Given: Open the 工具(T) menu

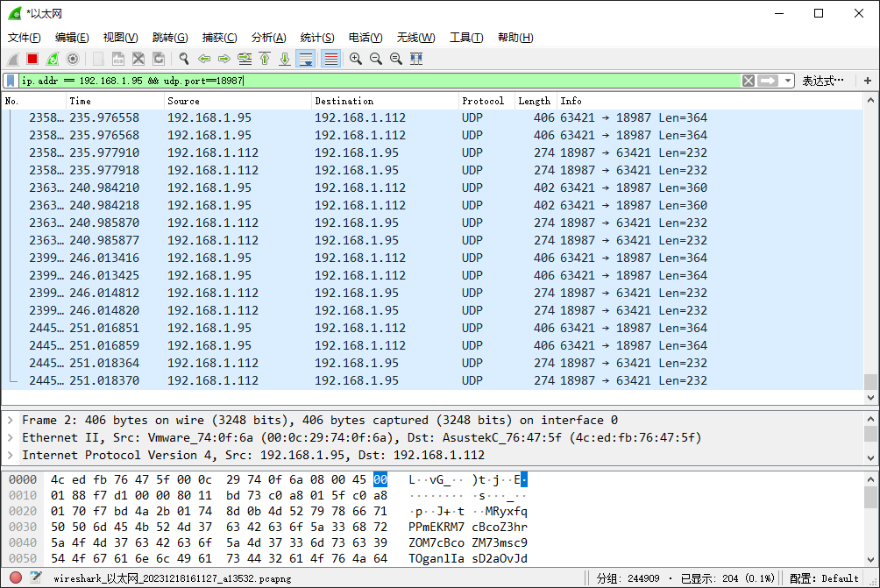Looking at the screenshot, I should pyautogui.click(x=466, y=37).
